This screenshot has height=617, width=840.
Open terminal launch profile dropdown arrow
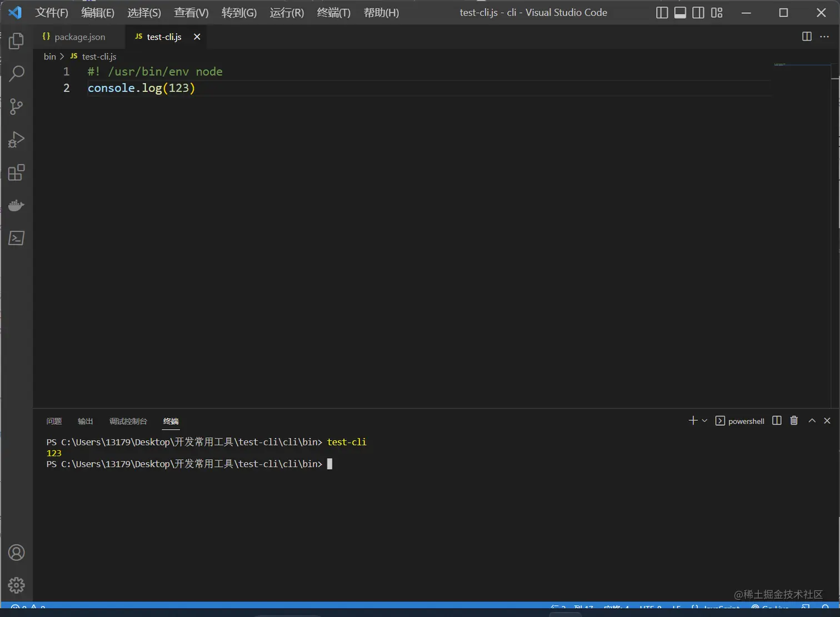[704, 421]
